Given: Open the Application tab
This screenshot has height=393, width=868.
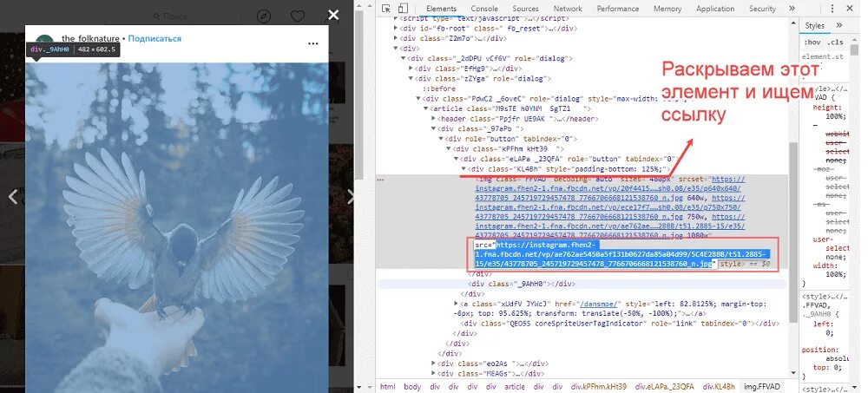Looking at the screenshot, I should coord(715,9).
